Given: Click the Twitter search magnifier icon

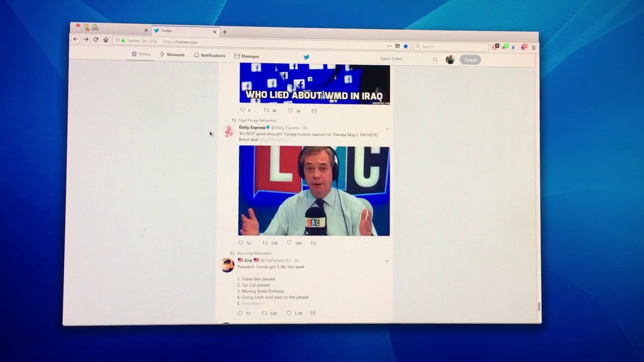Looking at the screenshot, I should (435, 59).
